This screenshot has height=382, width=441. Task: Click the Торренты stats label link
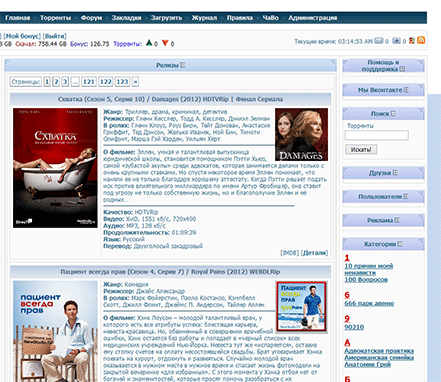pyautogui.click(x=128, y=44)
